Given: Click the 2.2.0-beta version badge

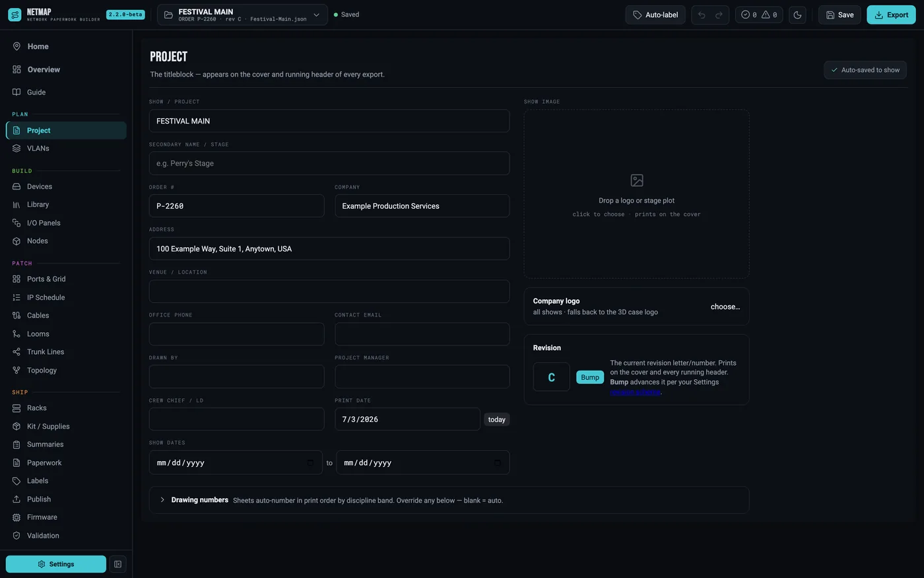Looking at the screenshot, I should pyautogui.click(x=125, y=15).
